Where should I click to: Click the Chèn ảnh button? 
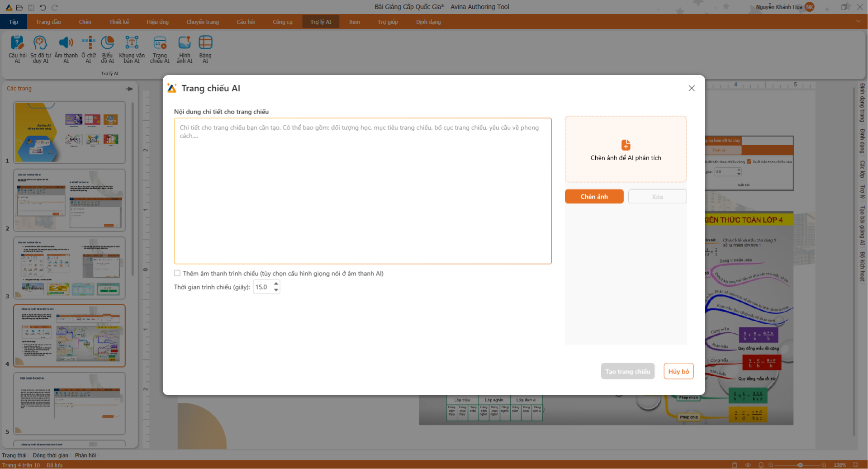(x=594, y=197)
